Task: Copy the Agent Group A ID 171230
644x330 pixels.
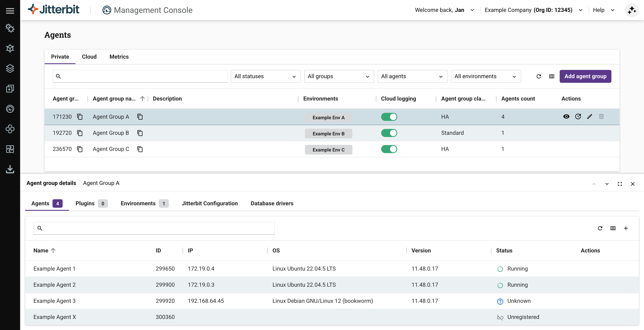Action: (x=80, y=117)
